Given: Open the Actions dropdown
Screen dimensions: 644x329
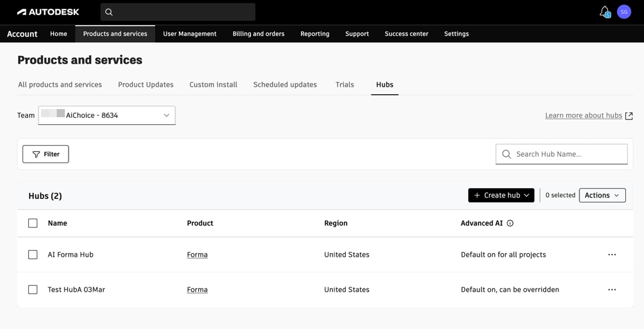Looking at the screenshot, I should tap(602, 195).
